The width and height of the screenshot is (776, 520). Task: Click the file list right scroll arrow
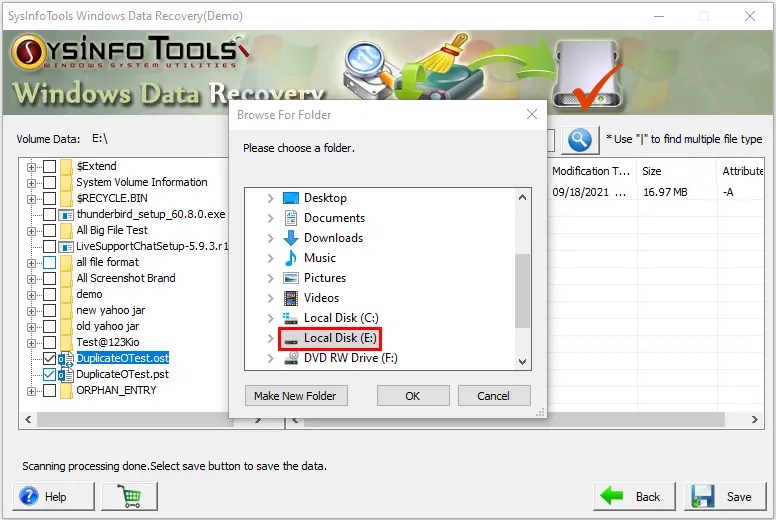tap(755, 420)
